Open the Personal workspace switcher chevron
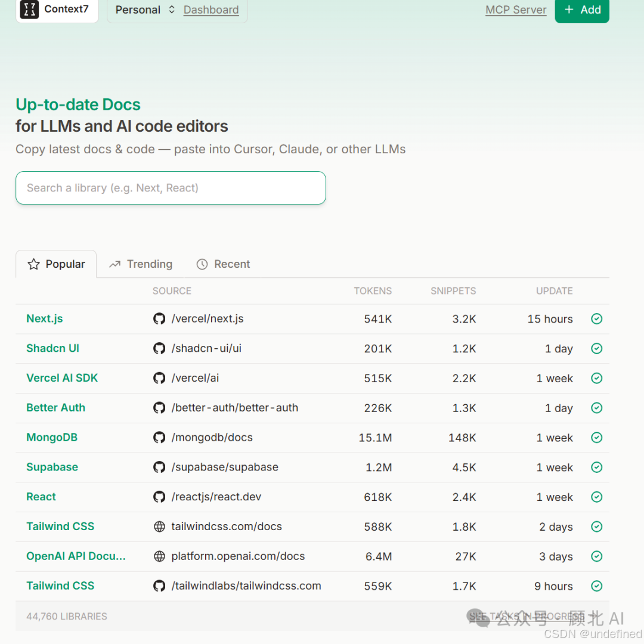 (x=172, y=10)
